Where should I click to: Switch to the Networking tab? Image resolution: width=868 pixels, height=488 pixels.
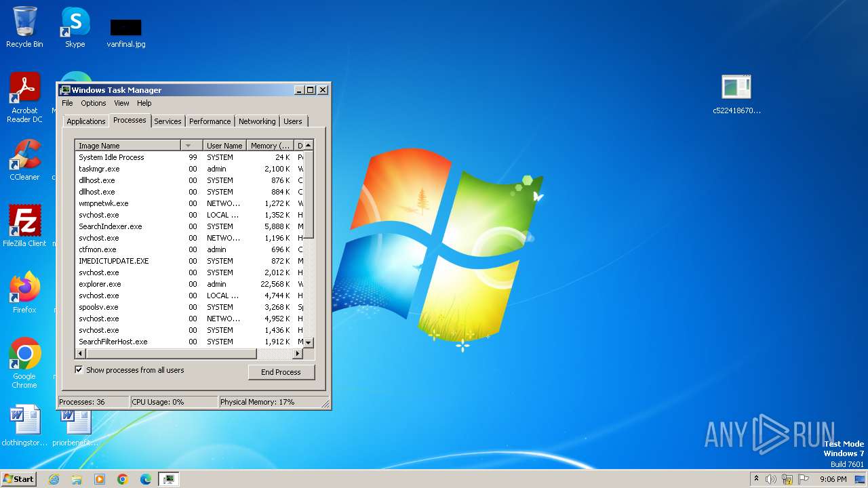tap(257, 121)
